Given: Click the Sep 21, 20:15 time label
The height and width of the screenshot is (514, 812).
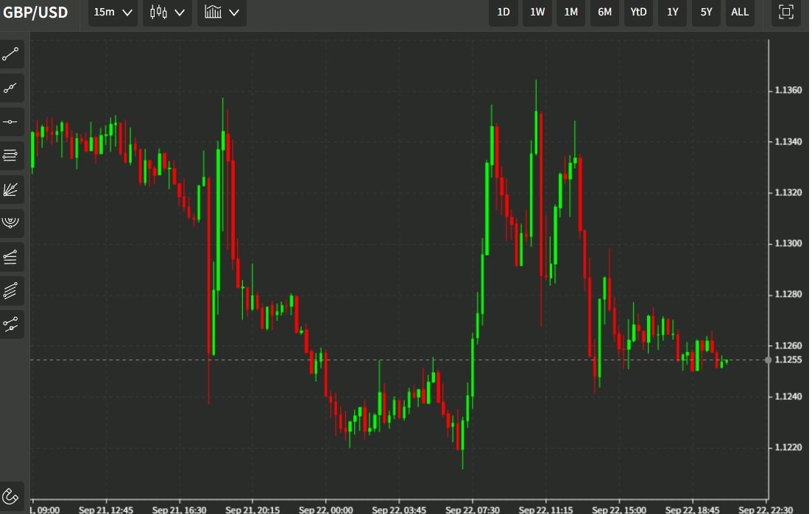Looking at the screenshot, I should pyautogui.click(x=253, y=510).
